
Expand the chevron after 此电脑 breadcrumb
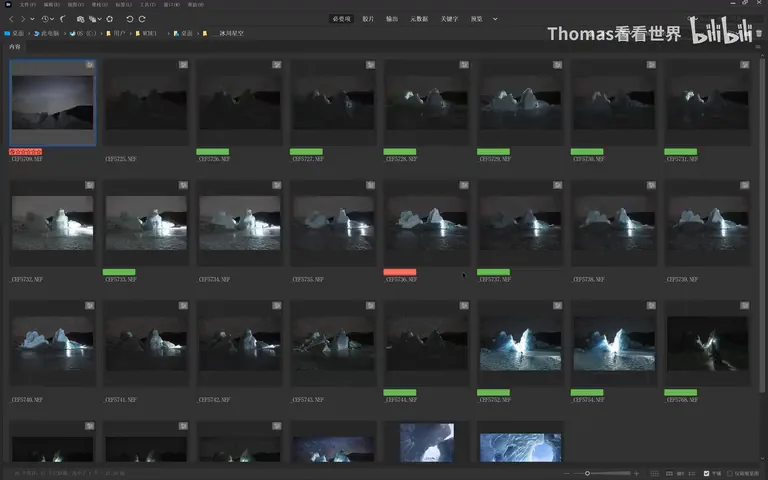click(65, 33)
